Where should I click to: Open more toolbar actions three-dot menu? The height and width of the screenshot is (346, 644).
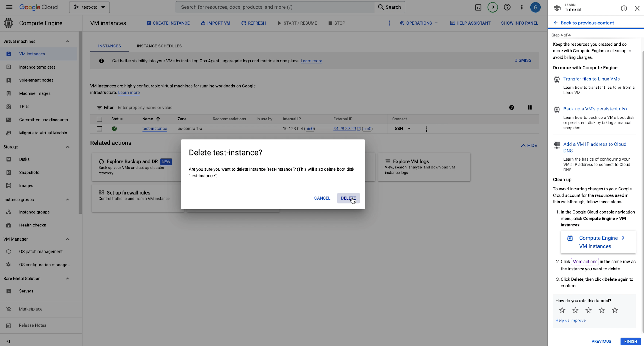[x=389, y=23]
